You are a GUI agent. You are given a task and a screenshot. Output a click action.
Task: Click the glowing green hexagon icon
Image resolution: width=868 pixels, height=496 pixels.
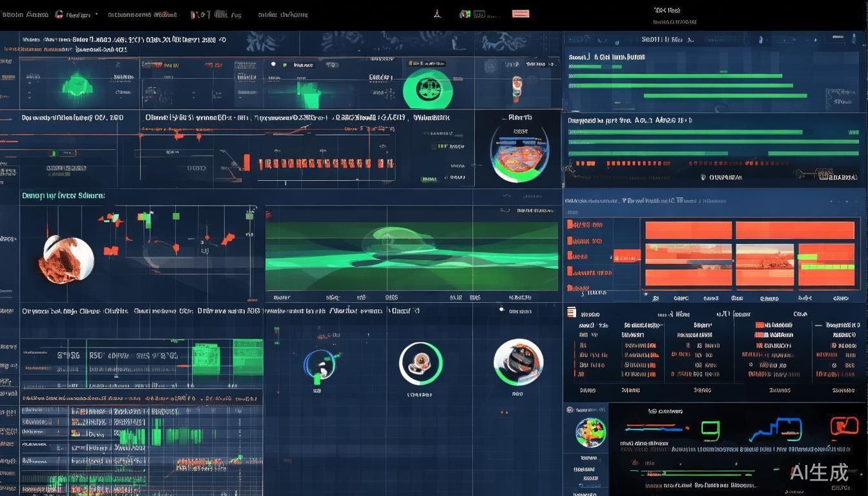[x=76, y=85]
